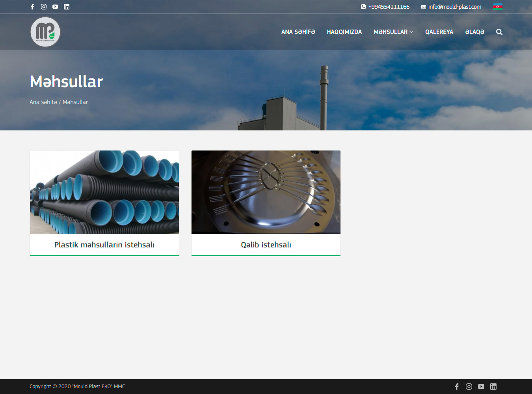Open the YouTube icon in top bar
Viewport: 532px width, 394px height.
(x=55, y=7)
